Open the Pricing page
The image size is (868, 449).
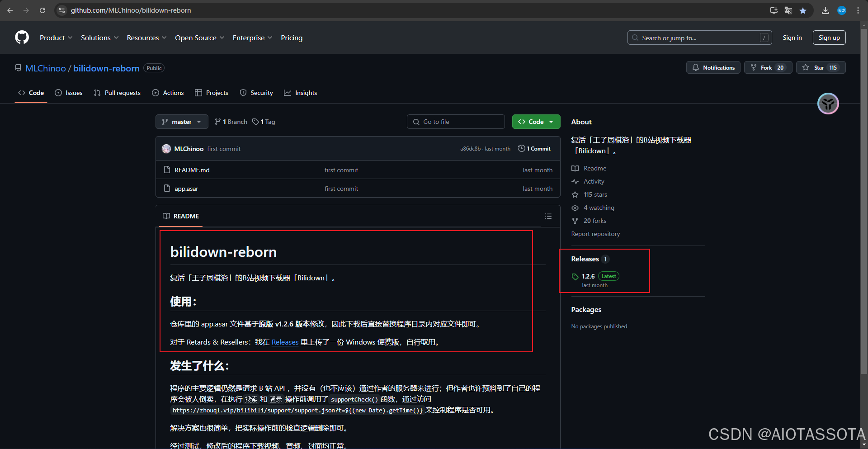[292, 38]
